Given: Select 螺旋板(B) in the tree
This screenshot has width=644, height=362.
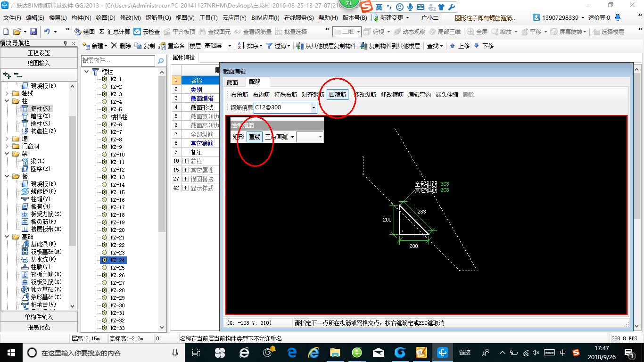Looking at the screenshot, I should click(x=40, y=191).
